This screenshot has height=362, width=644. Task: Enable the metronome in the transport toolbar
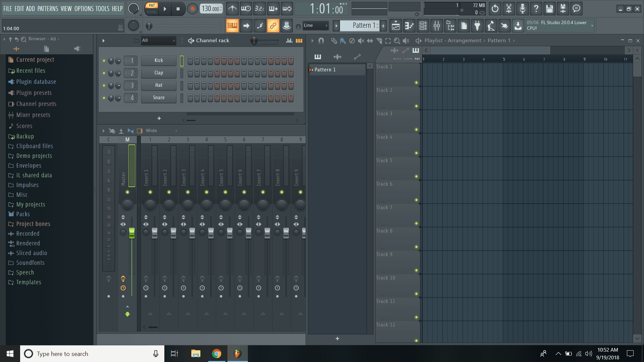point(232,9)
